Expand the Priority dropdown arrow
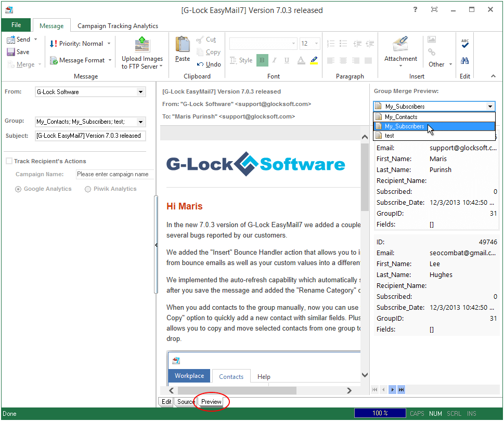Viewport: 504px width, 421px height. [109, 43]
